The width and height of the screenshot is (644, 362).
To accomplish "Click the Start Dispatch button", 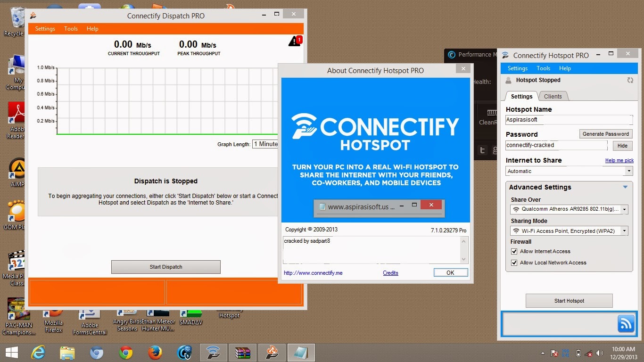I will pyautogui.click(x=166, y=267).
